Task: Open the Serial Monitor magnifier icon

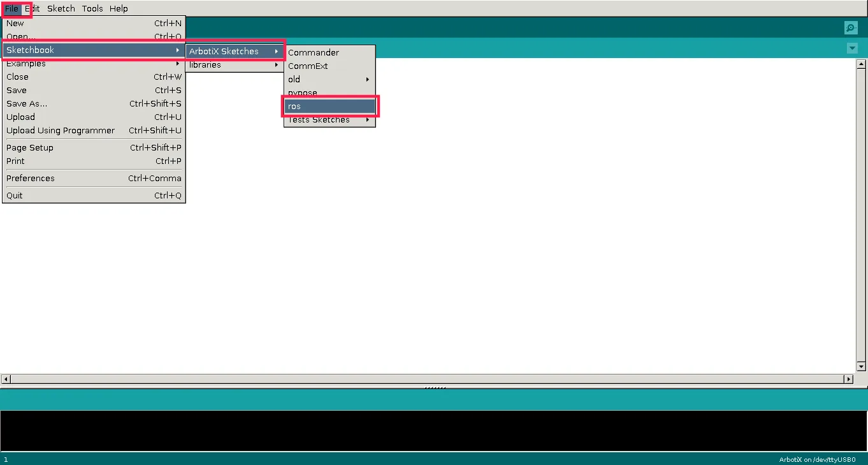Action: tap(850, 27)
